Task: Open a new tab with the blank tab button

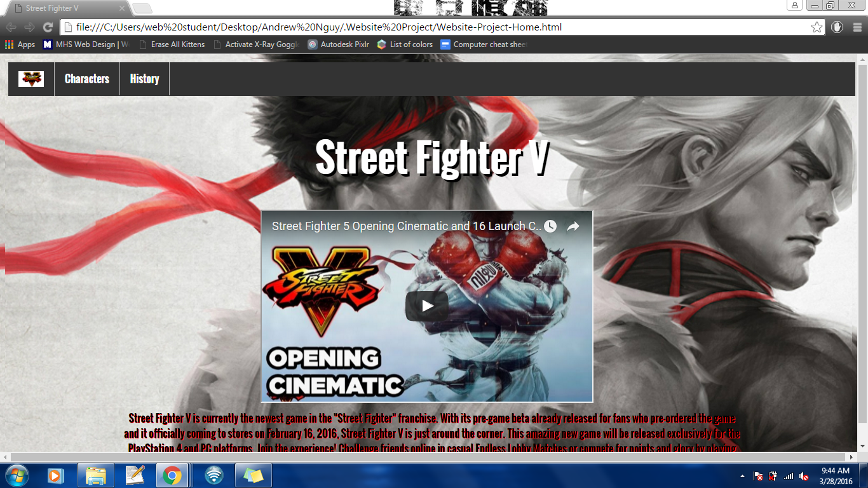Action: 142,8
